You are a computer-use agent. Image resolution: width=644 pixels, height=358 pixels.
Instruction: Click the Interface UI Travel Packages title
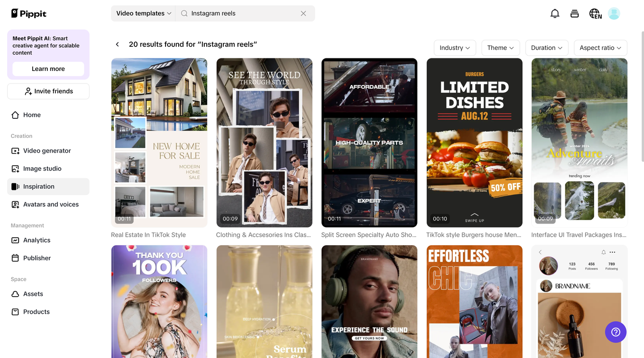[x=579, y=235]
